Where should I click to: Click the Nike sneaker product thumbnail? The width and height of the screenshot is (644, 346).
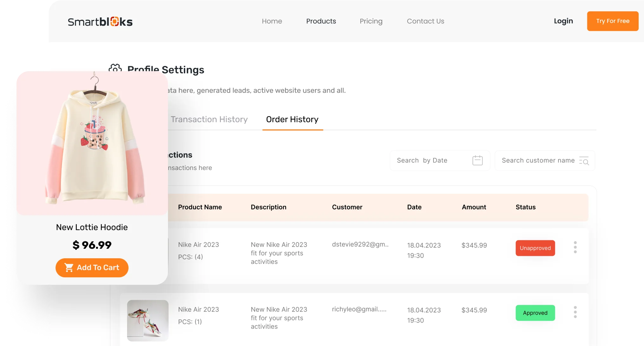(x=148, y=320)
